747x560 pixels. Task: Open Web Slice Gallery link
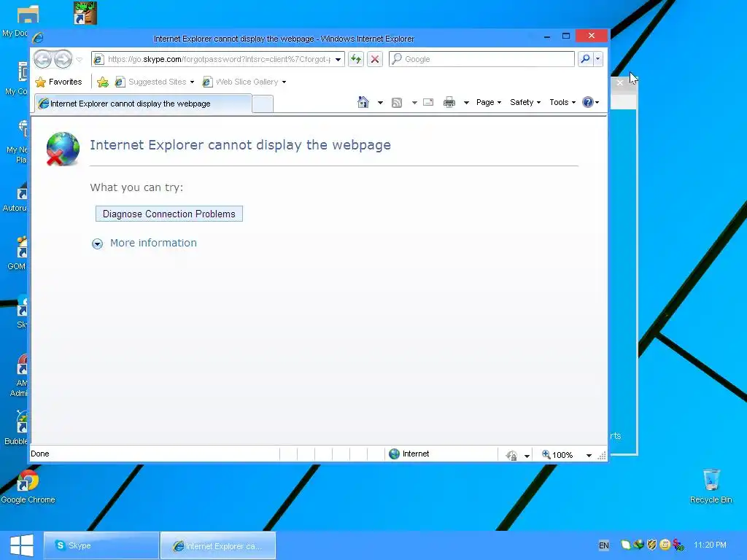click(x=241, y=82)
